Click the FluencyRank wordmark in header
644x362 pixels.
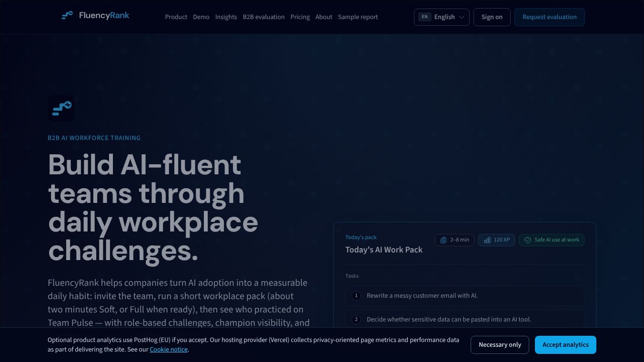pos(104,16)
